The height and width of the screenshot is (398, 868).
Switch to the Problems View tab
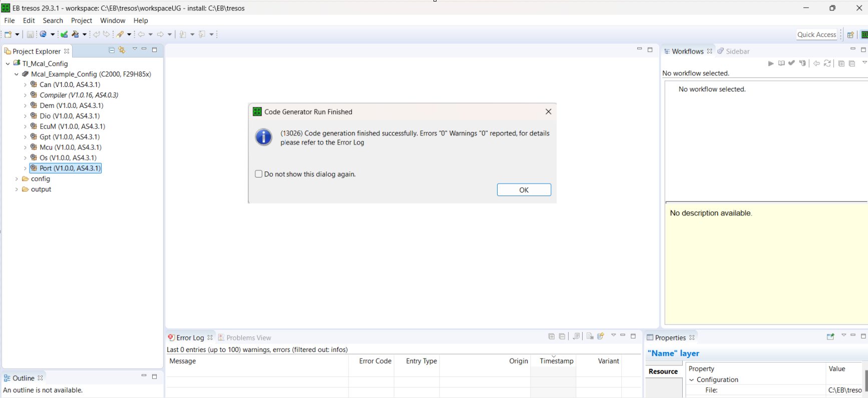click(x=248, y=337)
